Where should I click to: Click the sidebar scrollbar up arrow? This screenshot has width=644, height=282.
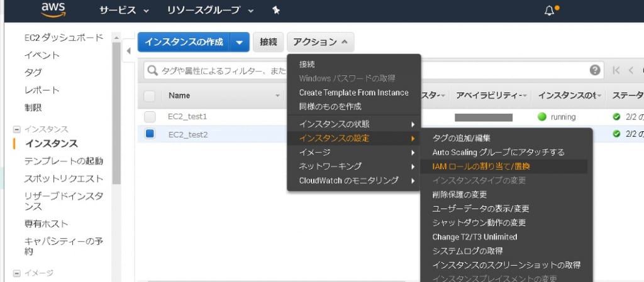[116, 37]
